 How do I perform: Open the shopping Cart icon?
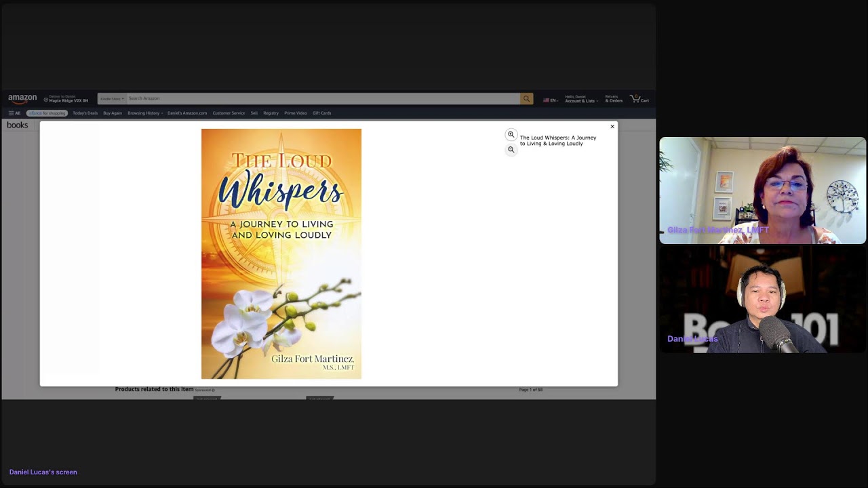[639, 99]
